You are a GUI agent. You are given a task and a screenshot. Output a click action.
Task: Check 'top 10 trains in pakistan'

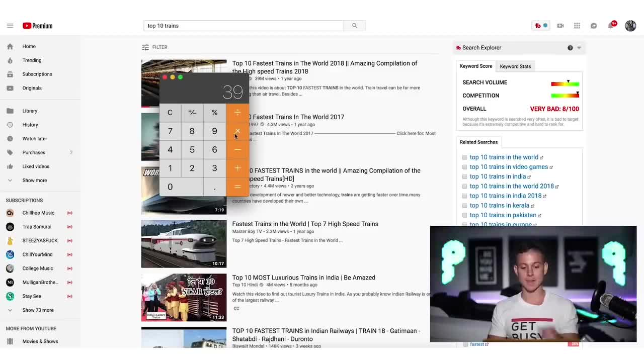click(464, 215)
